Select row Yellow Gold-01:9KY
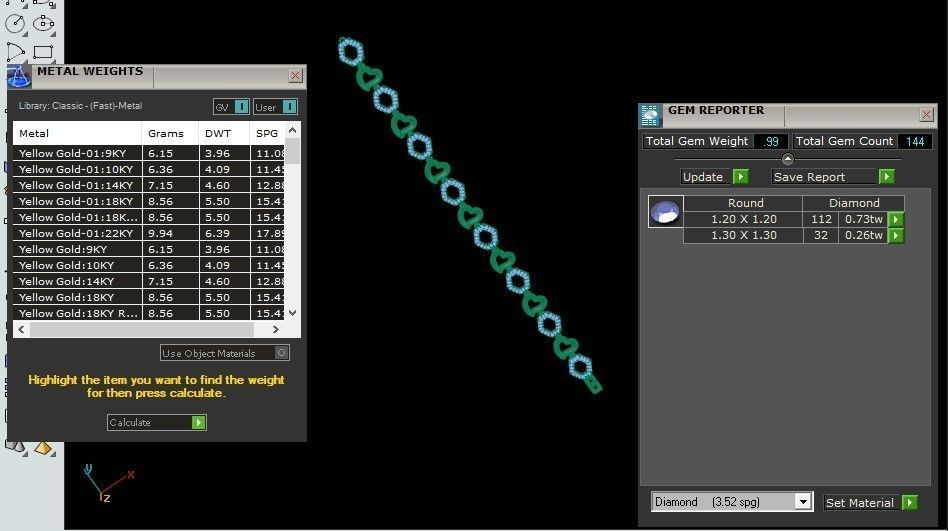The height and width of the screenshot is (531, 948). [x=149, y=153]
